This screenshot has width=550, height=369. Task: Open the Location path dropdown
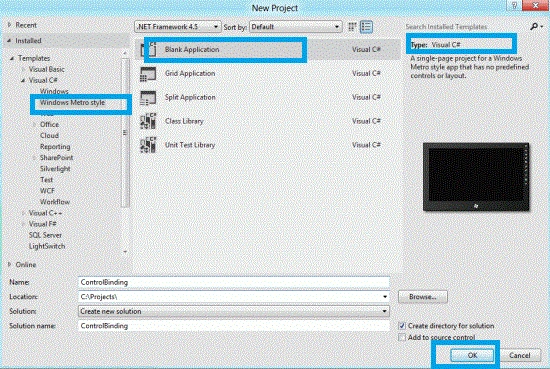click(x=385, y=297)
